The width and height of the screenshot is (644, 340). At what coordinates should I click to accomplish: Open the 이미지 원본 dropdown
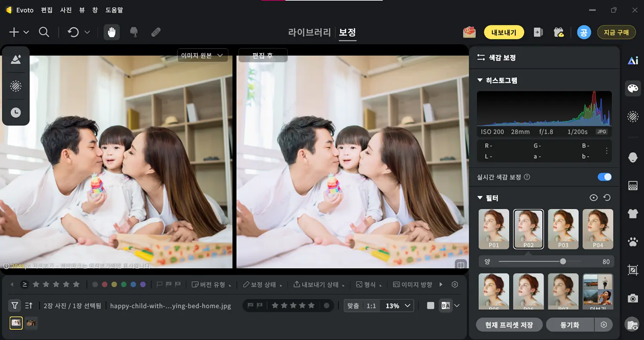pyautogui.click(x=202, y=55)
